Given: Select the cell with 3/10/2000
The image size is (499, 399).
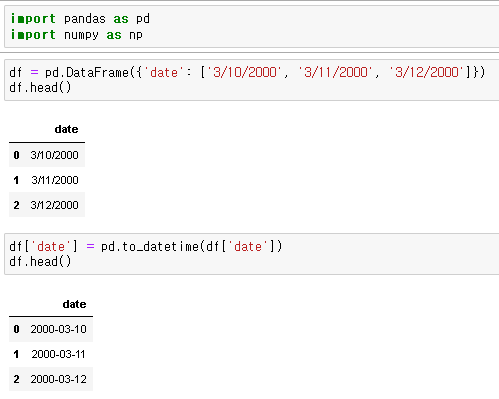Looking at the screenshot, I should pos(54,155).
